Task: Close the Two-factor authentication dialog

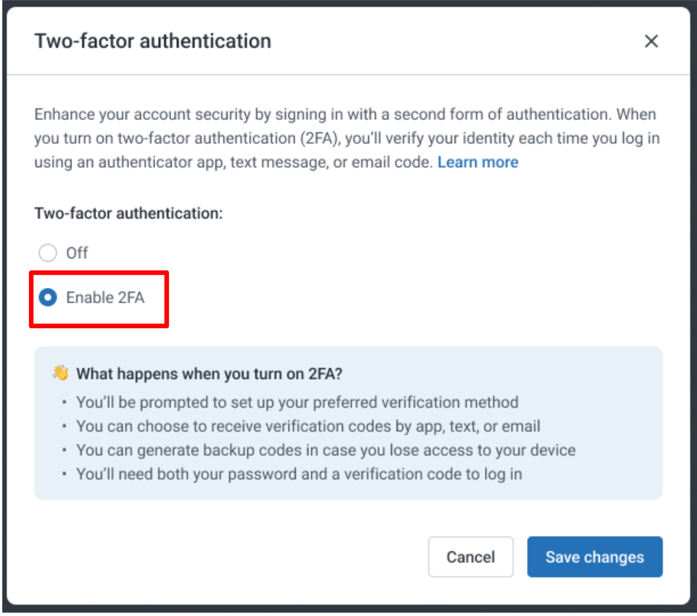Action: [651, 41]
